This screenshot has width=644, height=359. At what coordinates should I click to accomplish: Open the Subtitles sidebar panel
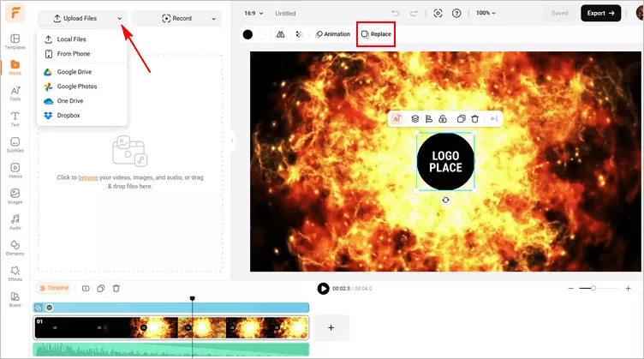point(15,145)
